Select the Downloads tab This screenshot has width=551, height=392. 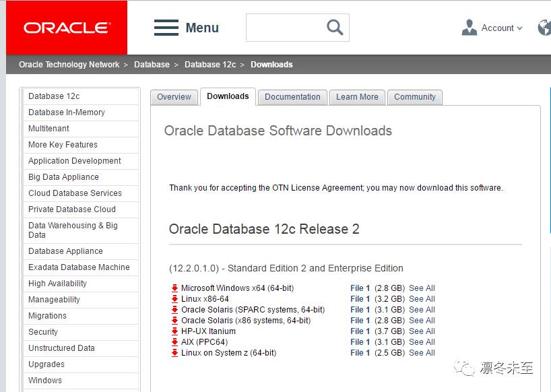coord(228,96)
